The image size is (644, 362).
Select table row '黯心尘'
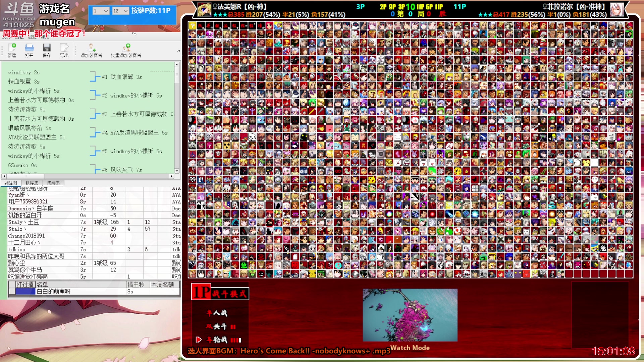coord(94,263)
